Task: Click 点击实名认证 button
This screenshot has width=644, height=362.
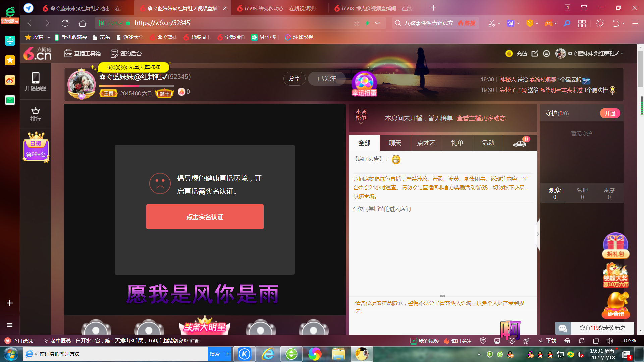Action: click(x=205, y=217)
